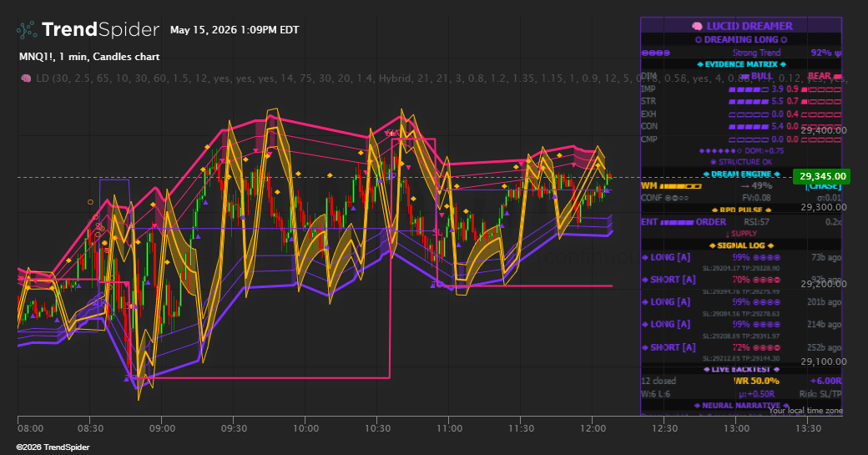Click the CMP row label

648,139
